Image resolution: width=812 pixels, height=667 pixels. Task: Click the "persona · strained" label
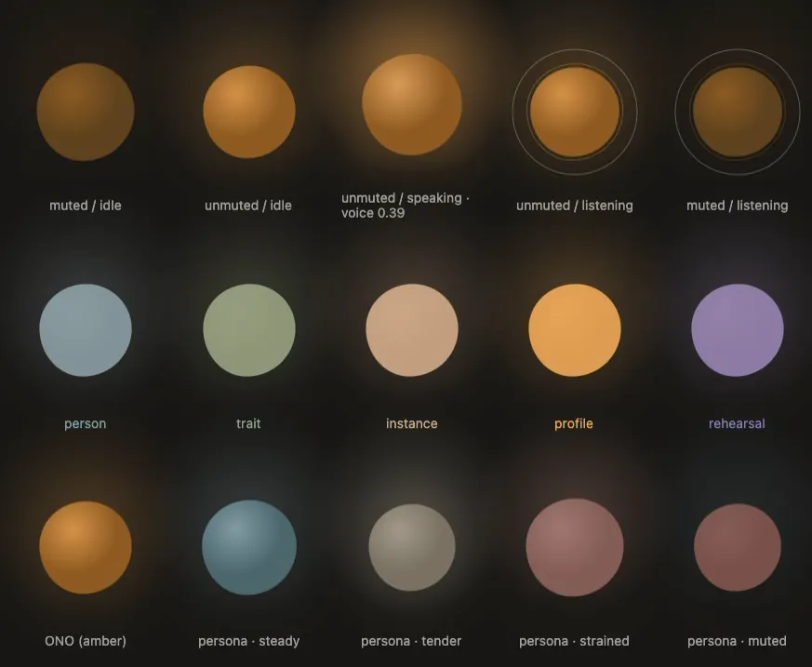[574, 641]
